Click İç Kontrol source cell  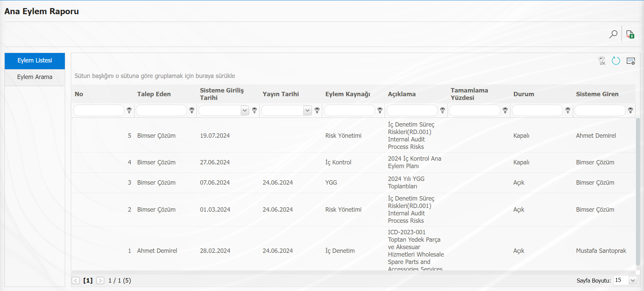(338, 162)
